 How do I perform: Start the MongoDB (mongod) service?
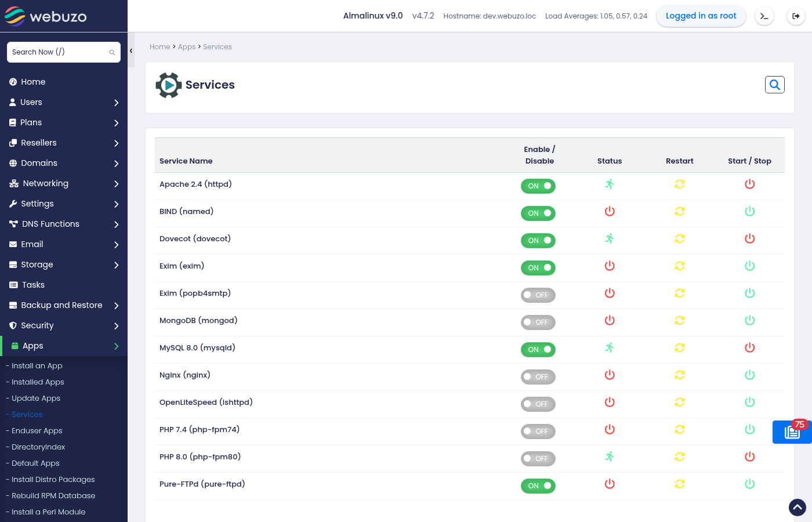[x=750, y=320]
